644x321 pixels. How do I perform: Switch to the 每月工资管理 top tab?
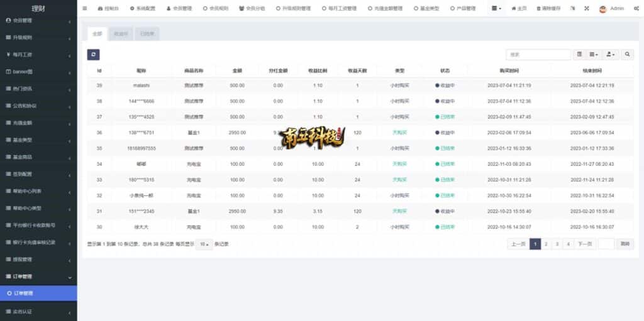coord(339,8)
